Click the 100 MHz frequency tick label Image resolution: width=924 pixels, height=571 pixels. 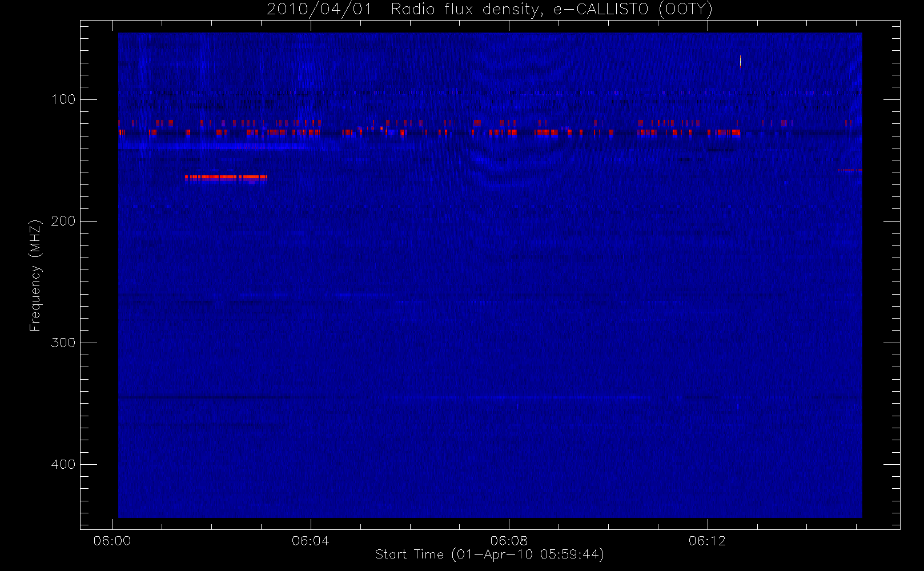click(x=63, y=99)
